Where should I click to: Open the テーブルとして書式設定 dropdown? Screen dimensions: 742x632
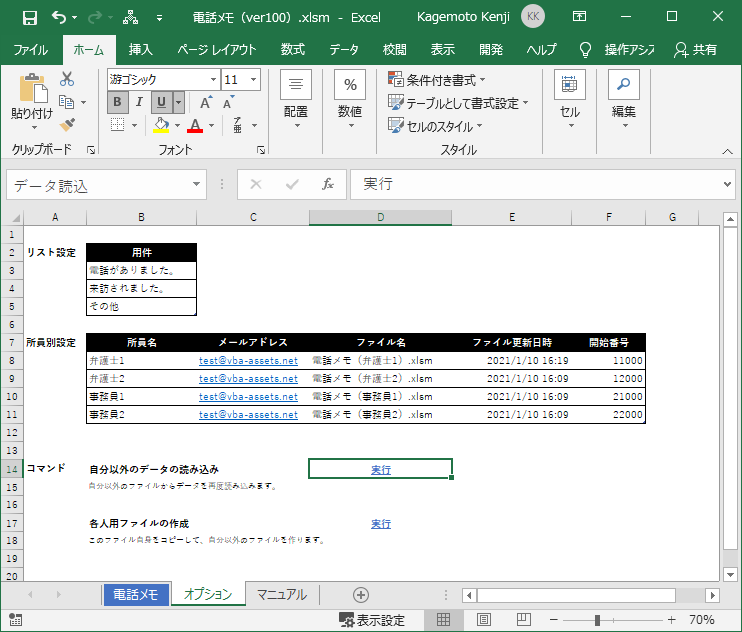[458, 103]
